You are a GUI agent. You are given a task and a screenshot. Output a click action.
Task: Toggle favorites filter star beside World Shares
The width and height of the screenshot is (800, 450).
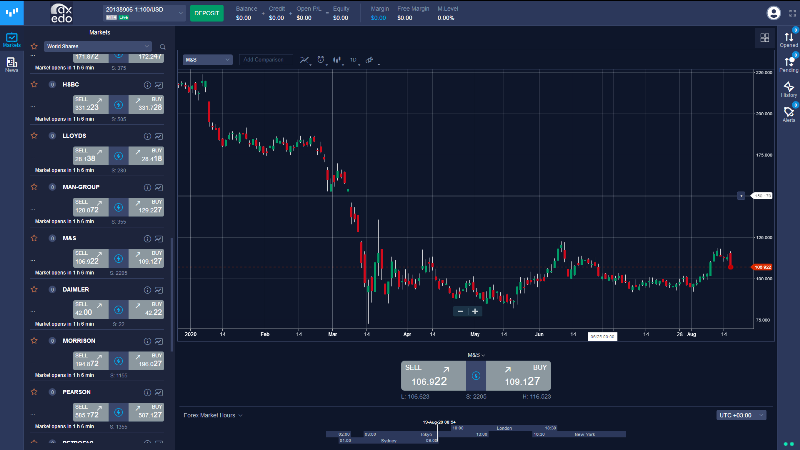tap(34, 46)
